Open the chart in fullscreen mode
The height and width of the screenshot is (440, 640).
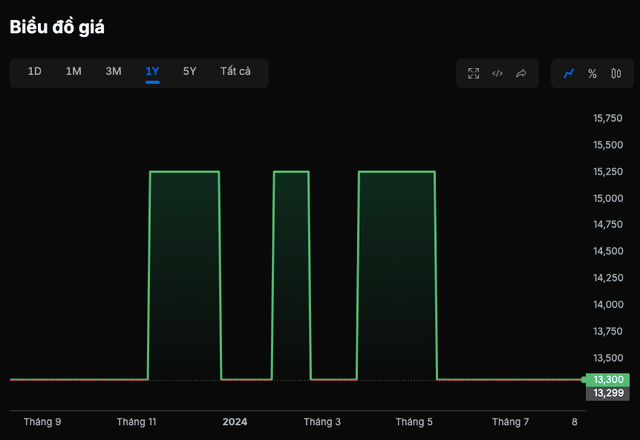(474, 73)
